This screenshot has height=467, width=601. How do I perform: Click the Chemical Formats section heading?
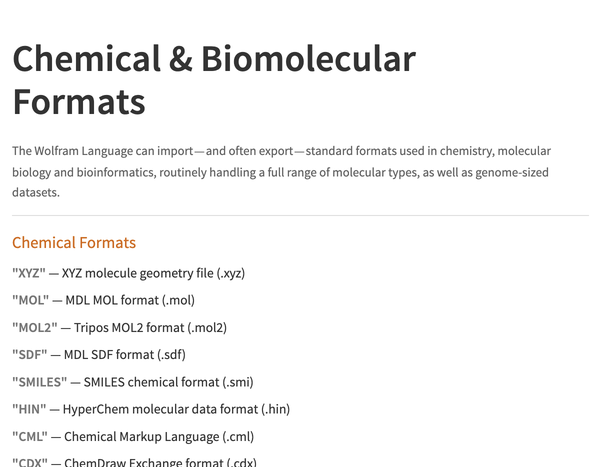coord(74,243)
